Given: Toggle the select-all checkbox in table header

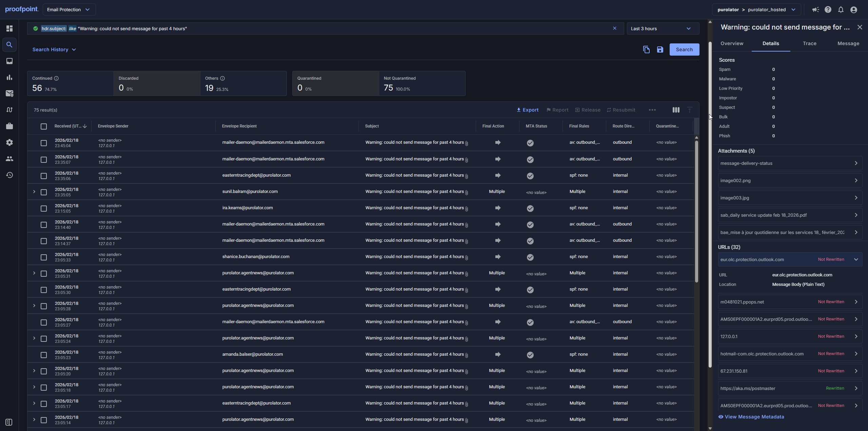Looking at the screenshot, I should click(x=44, y=126).
